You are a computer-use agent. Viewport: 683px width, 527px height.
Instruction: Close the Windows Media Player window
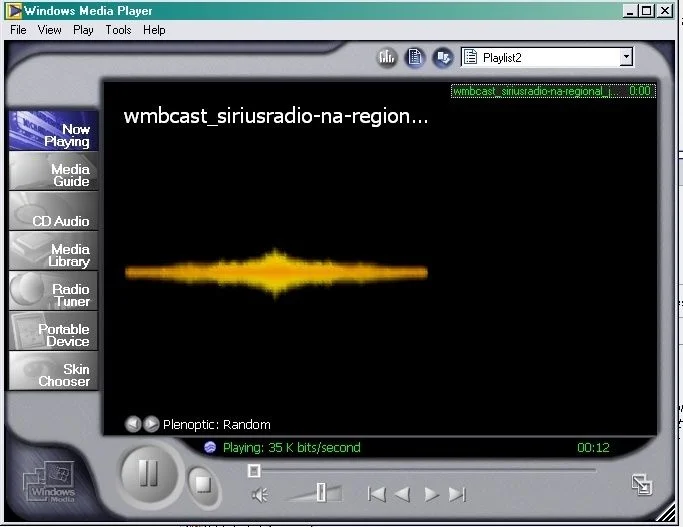[665, 10]
